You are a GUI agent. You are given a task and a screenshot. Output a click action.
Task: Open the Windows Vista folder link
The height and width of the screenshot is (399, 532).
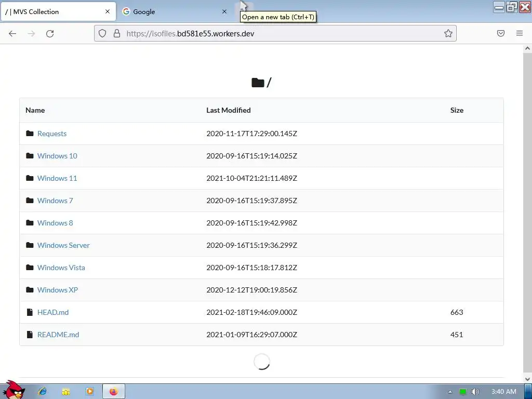point(61,268)
